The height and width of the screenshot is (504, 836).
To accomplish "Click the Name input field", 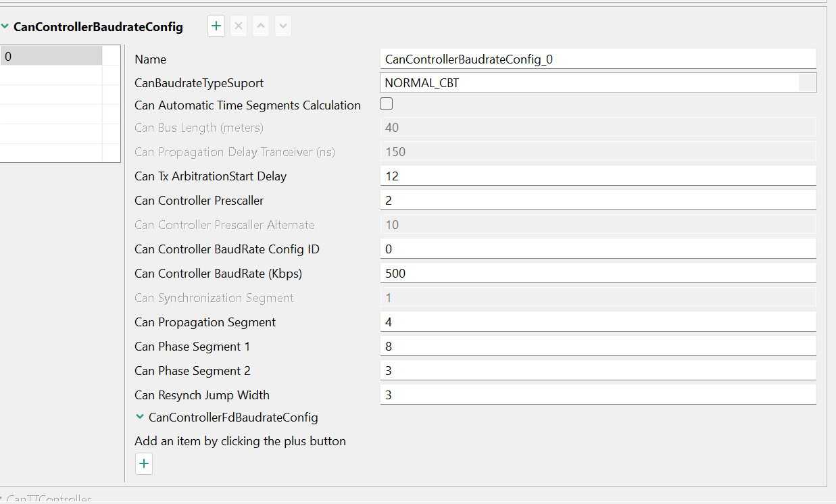I will pos(597,59).
